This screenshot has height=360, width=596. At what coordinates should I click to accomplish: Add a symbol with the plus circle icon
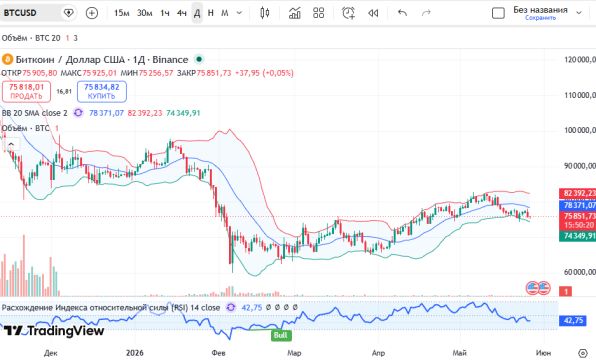click(92, 13)
